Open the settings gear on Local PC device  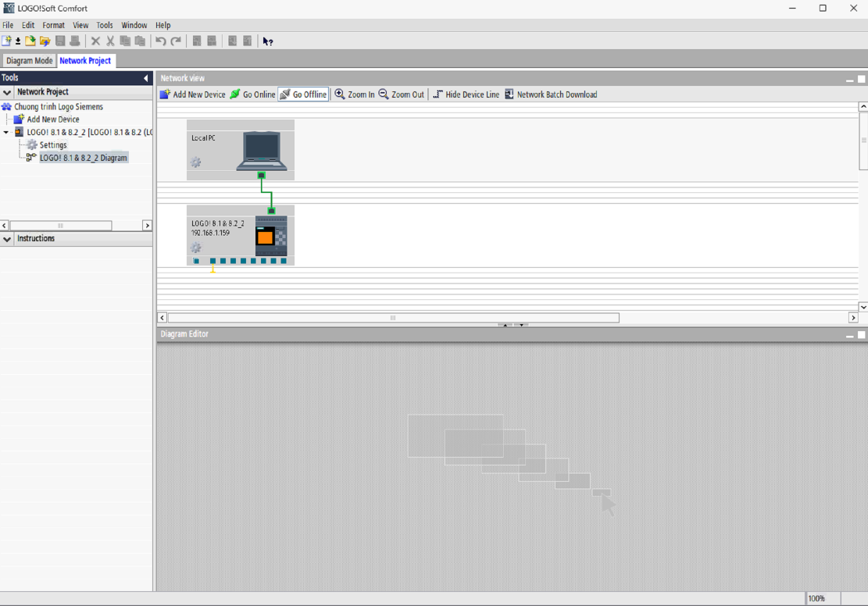click(196, 162)
